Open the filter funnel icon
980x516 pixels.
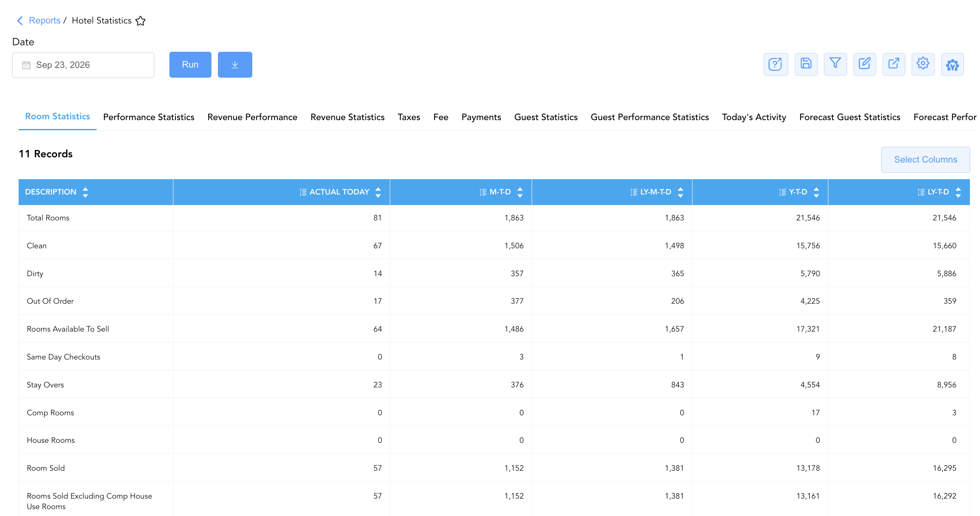835,64
